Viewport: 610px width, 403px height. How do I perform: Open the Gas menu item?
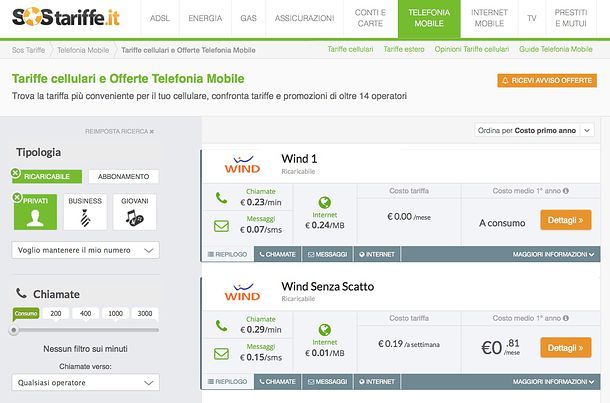pyautogui.click(x=248, y=18)
